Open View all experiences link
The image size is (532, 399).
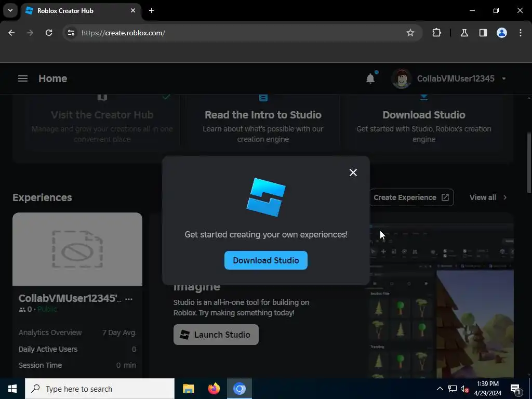[x=483, y=197]
